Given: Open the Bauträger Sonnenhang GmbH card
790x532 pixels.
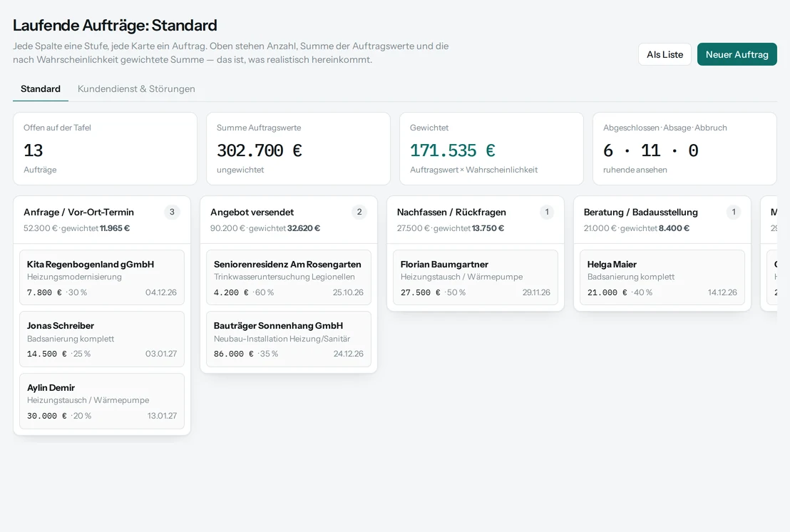Looking at the screenshot, I should (289, 339).
